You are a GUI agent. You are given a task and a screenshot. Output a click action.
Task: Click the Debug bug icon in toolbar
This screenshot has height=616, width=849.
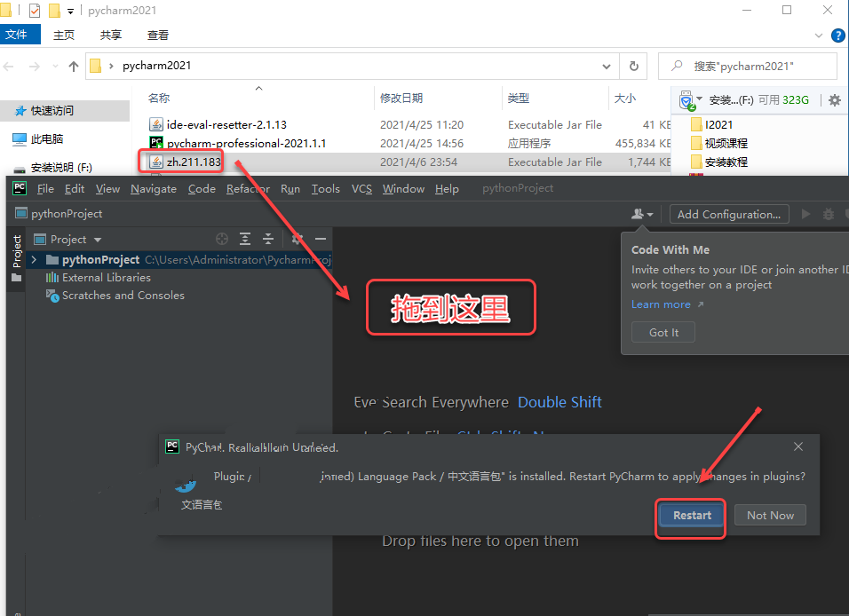(x=829, y=214)
